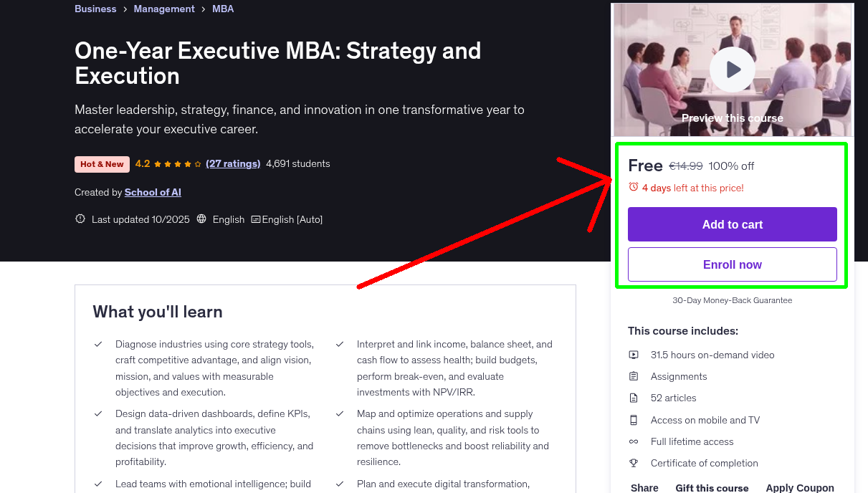Click the mobile and TV access icon

tap(634, 419)
